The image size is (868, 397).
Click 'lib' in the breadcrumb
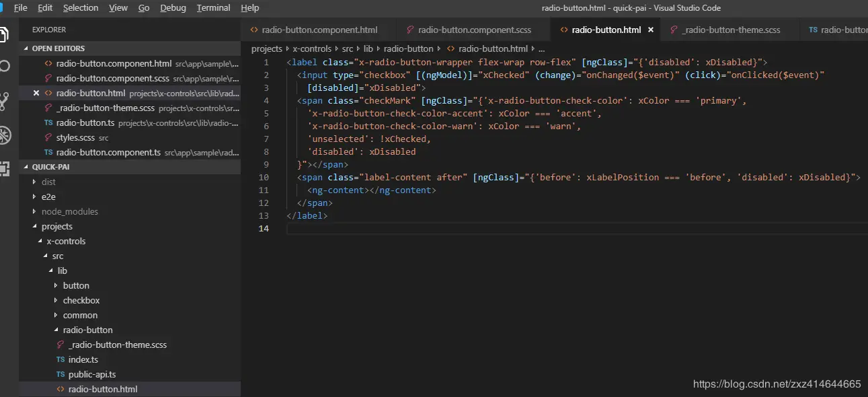[x=368, y=49]
